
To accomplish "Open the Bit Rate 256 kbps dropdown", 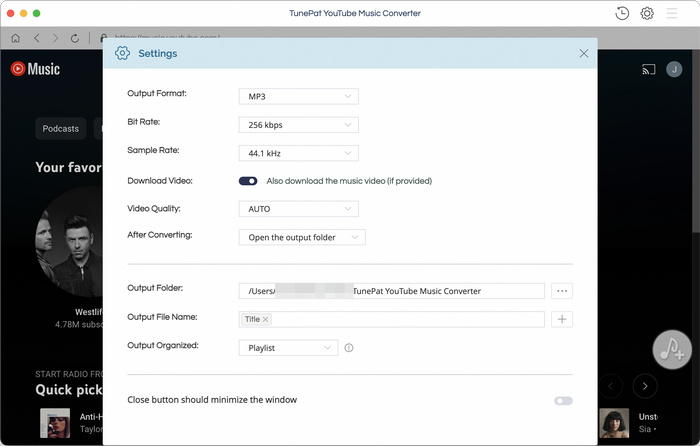I will tap(299, 125).
